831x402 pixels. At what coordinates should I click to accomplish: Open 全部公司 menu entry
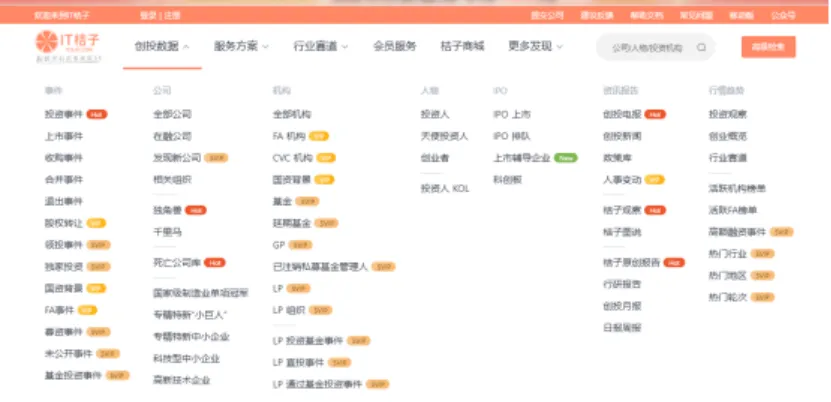click(x=172, y=114)
